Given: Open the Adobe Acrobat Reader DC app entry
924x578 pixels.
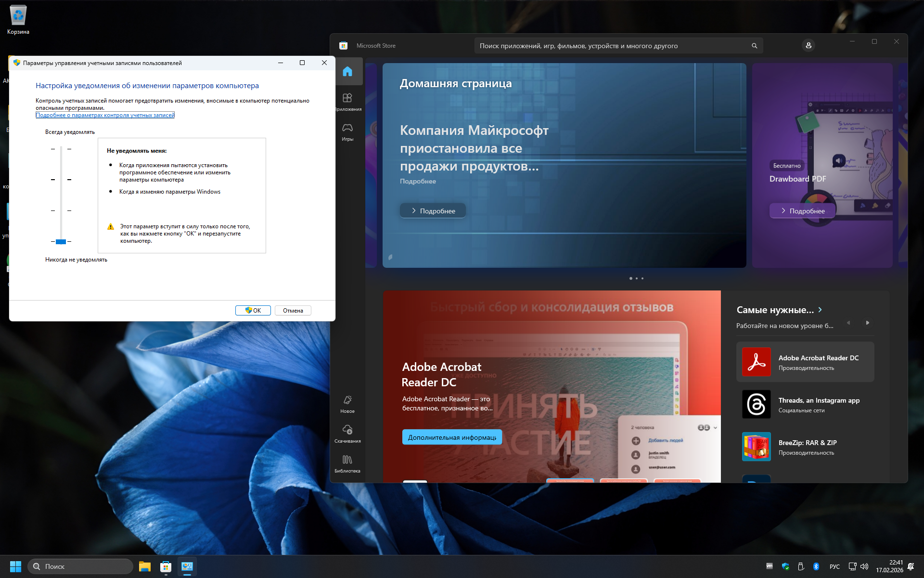Looking at the screenshot, I should [x=805, y=362].
